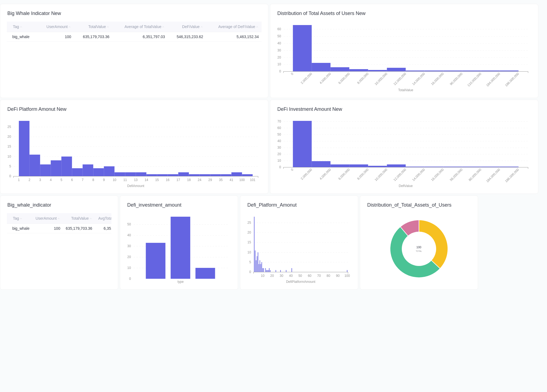Click the sort caret beside UserAmount header
Viewport: 547px width, 392px height.
69,27
